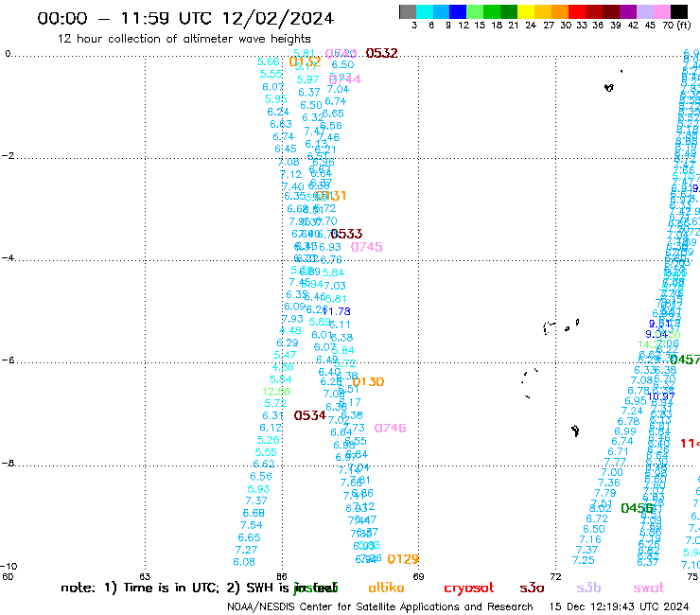Click the latitude axis label -4
This screenshot has height=615, width=700.
[x=8, y=258]
